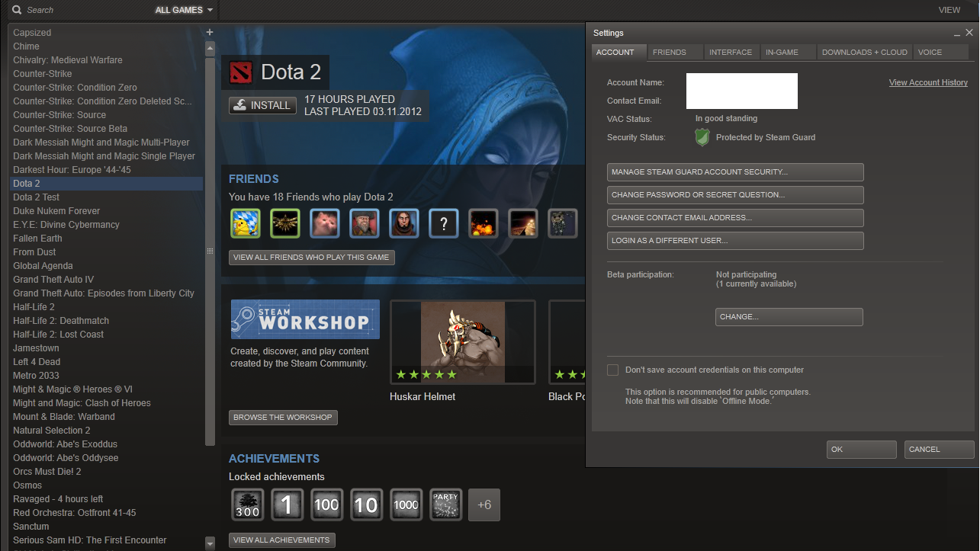Switch to the In-Game settings tab

[x=787, y=52]
